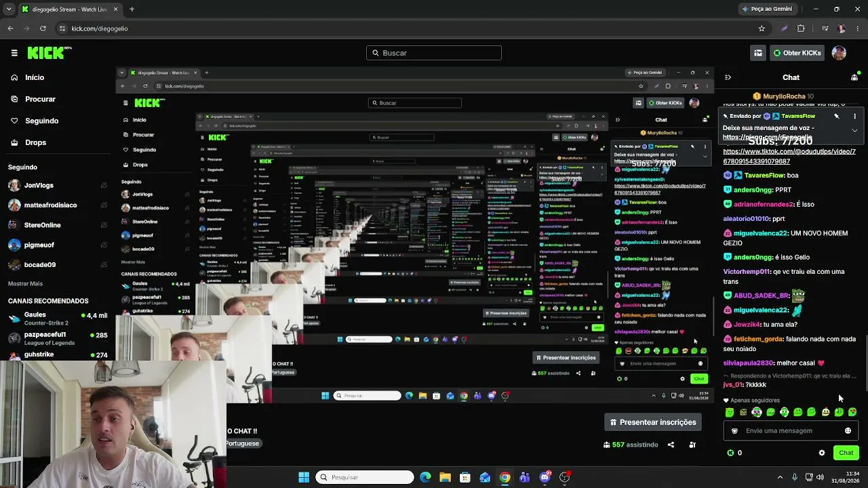
Task: Click the taskbar Pesquisar search box
Action: 365,477
